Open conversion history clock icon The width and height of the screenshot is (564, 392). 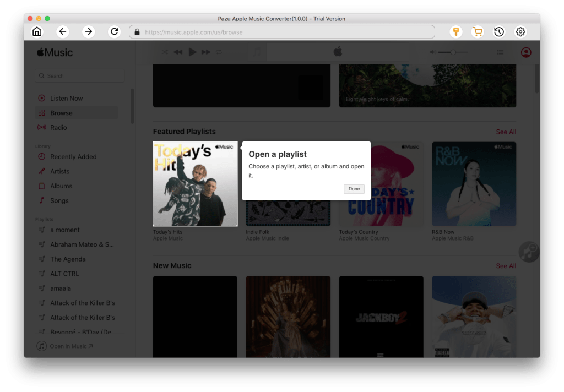(x=498, y=31)
